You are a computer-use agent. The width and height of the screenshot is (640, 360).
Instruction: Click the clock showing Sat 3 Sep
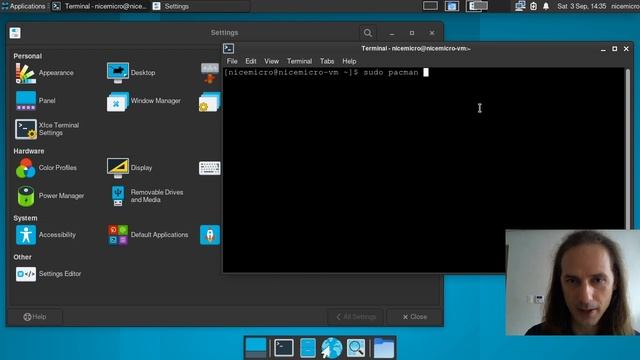[582, 6]
